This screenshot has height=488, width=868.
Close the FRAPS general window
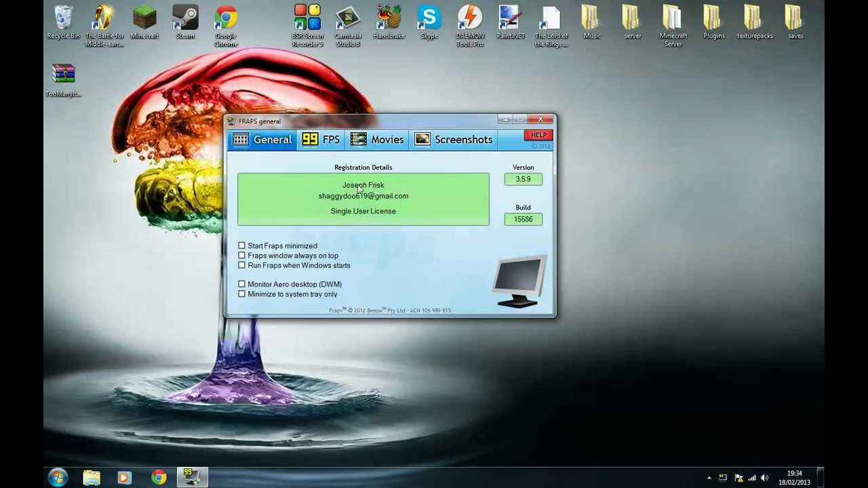coord(540,120)
